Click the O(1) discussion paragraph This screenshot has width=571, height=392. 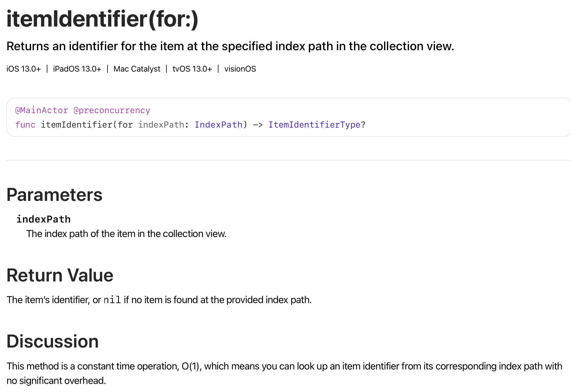click(284, 373)
